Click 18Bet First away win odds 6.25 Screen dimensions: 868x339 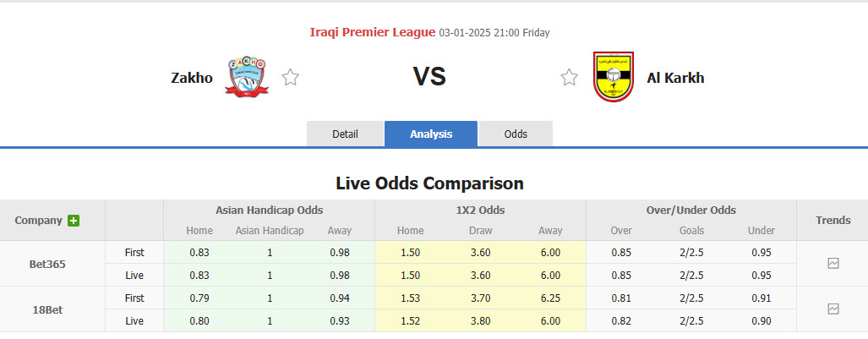click(x=550, y=298)
